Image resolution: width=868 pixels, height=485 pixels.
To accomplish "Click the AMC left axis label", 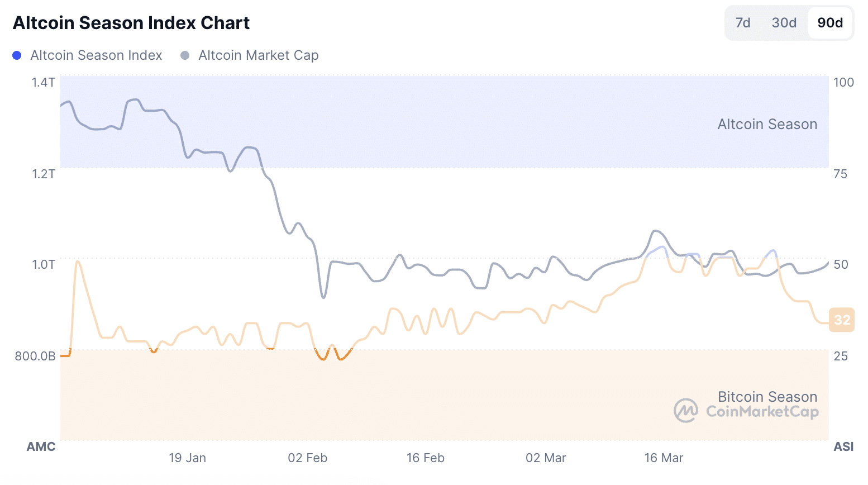I will tap(41, 446).
